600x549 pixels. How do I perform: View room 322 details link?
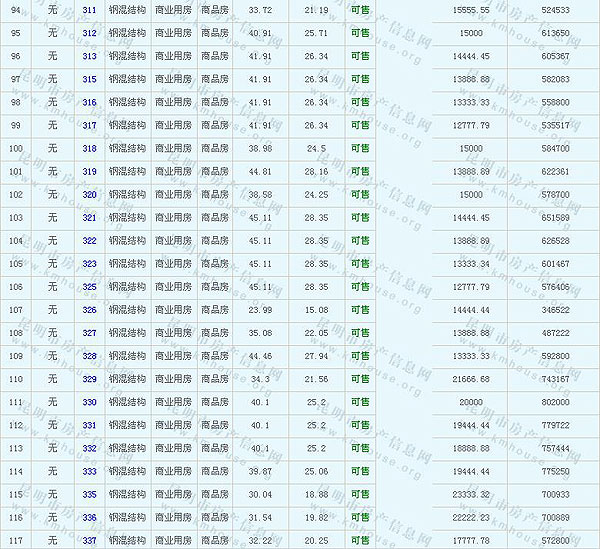pos(90,240)
